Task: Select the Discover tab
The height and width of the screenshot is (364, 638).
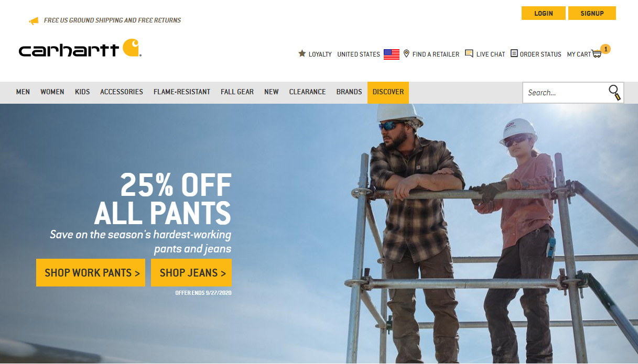Action: (388, 92)
